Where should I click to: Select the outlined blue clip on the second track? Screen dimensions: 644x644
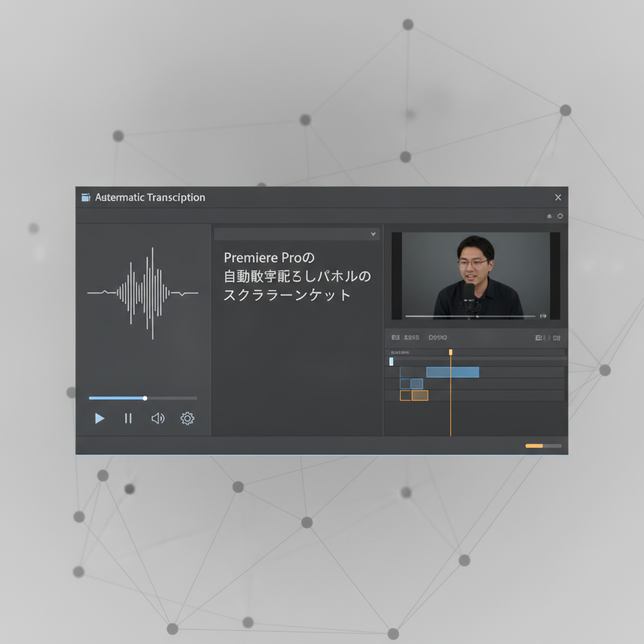click(x=406, y=384)
